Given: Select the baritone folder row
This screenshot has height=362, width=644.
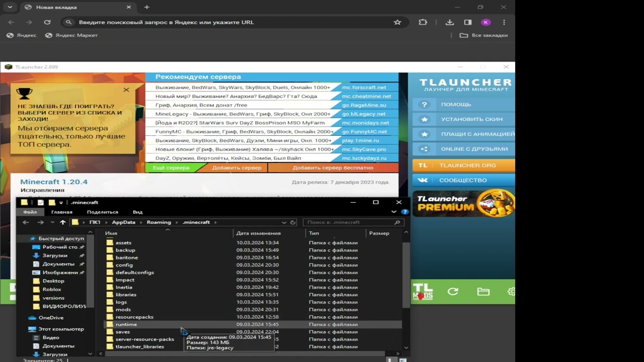Looking at the screenshot, I should point(253,257).
